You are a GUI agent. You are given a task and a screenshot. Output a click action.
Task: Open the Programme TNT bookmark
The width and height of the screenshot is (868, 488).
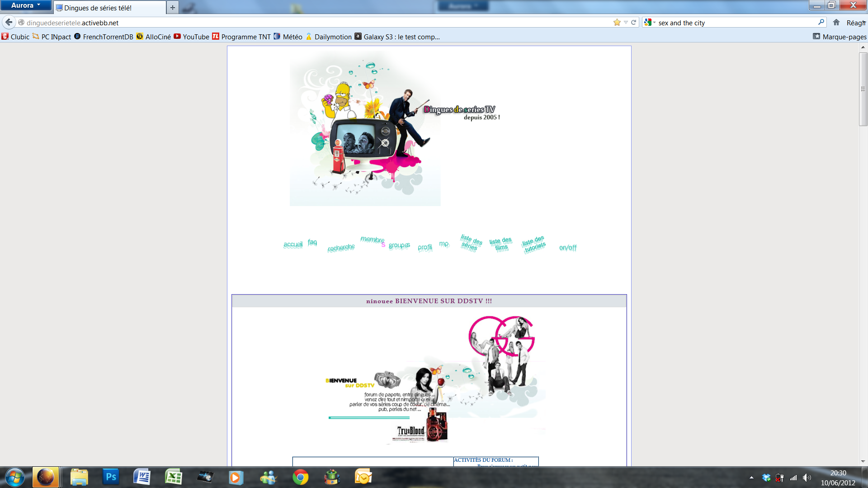point(241,37)
